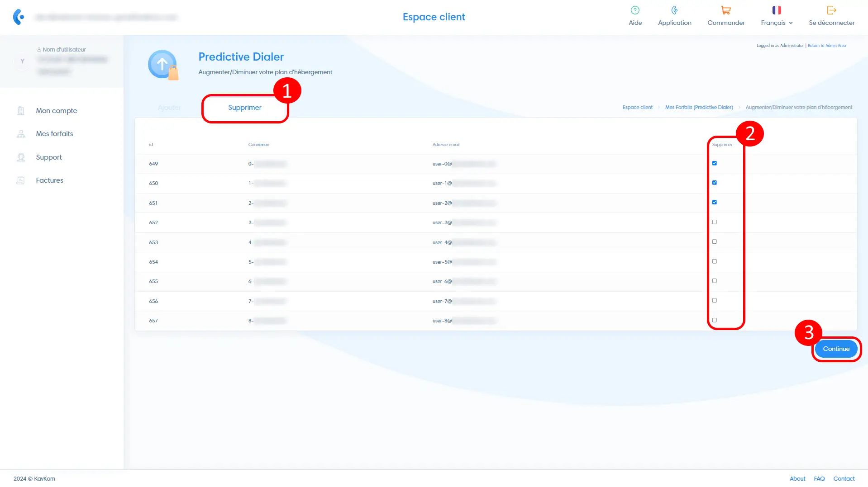Click the Se déconnecter logout icon
The width and height of the screenshot is (868, 487).
831,10
